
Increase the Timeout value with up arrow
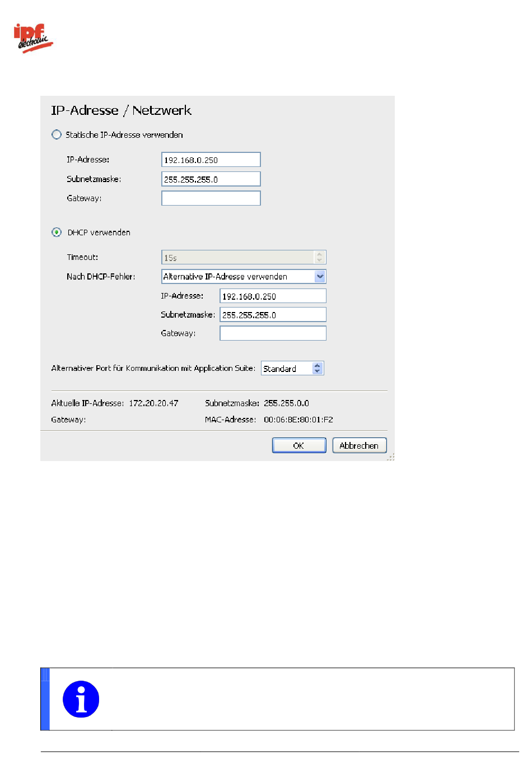(319, 254)
